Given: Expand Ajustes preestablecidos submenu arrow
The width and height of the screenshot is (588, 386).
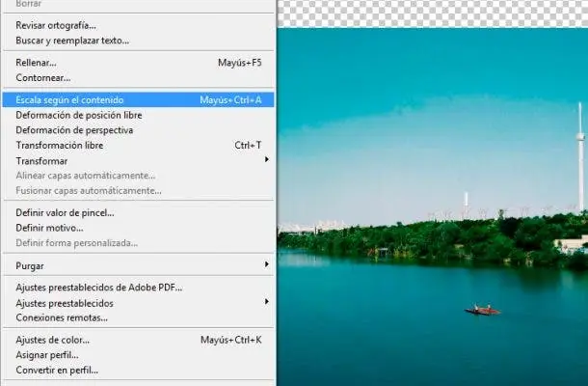Looking at the screenshot, I should pos(267,301).
